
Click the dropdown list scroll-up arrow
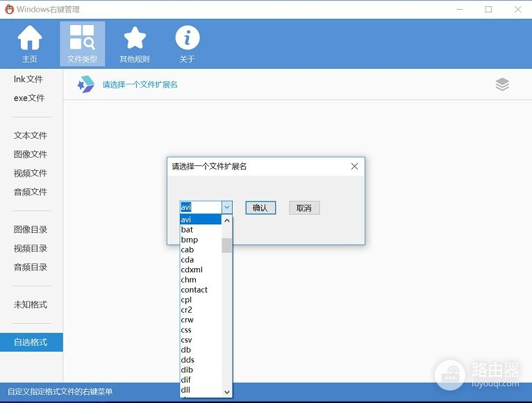click(227, 220)
